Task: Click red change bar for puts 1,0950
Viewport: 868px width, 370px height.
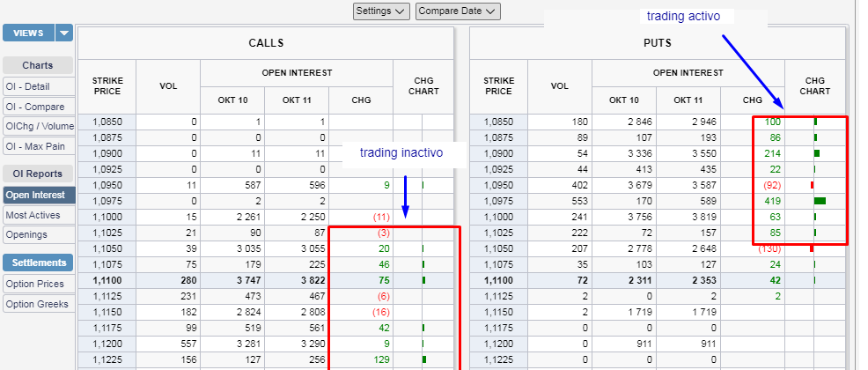Action: [812, 185]
